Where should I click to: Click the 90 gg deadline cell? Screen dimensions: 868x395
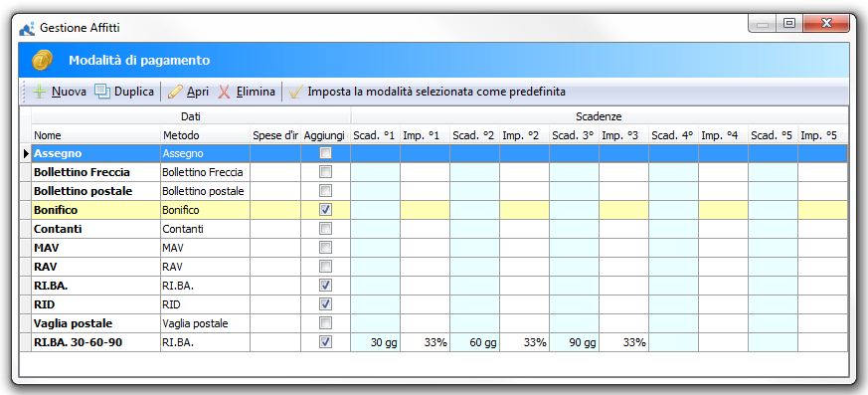pyautogui.click(x=575, y=342)
